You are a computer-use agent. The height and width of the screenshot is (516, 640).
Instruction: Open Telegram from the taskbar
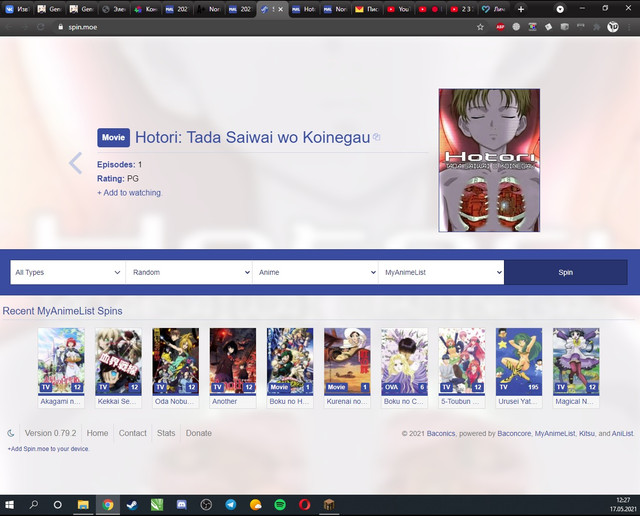point(231,504)
